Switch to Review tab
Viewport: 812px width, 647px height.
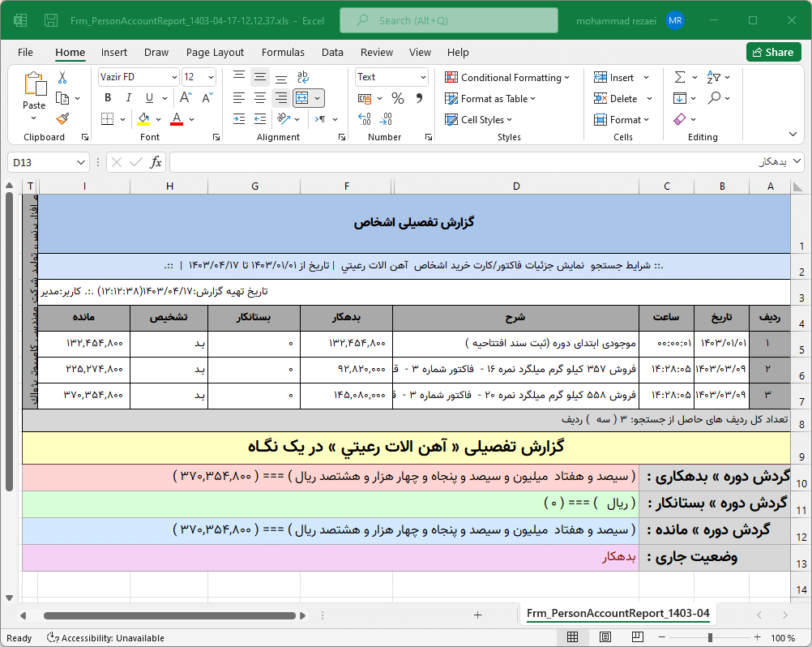tap(377, 53)
